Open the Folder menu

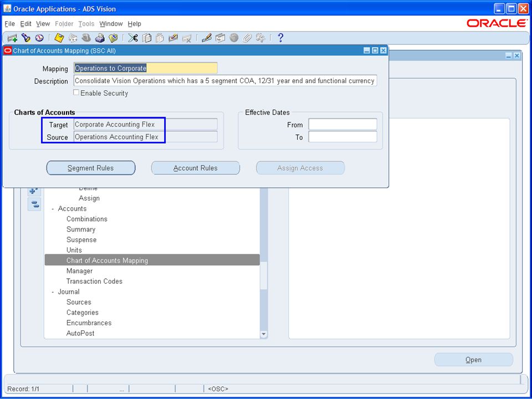(x=64, y=24)
